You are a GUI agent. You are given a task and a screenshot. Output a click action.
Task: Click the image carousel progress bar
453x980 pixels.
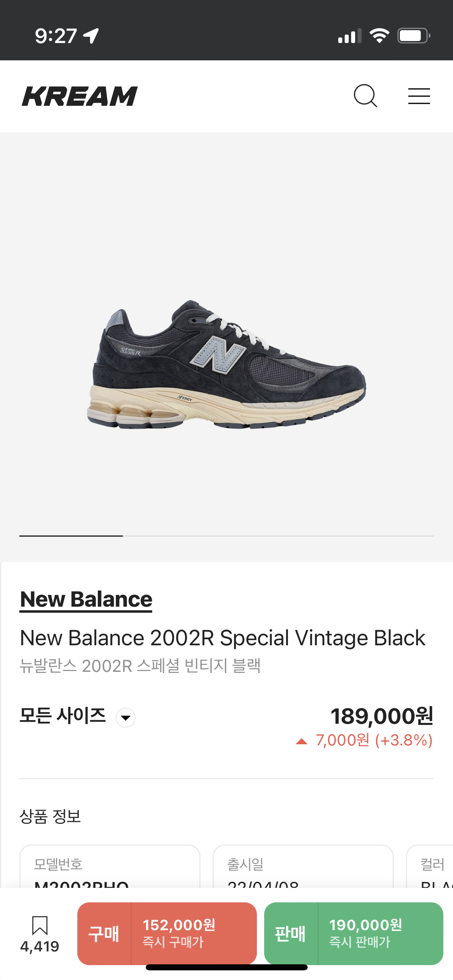click(x=226, y=536)
